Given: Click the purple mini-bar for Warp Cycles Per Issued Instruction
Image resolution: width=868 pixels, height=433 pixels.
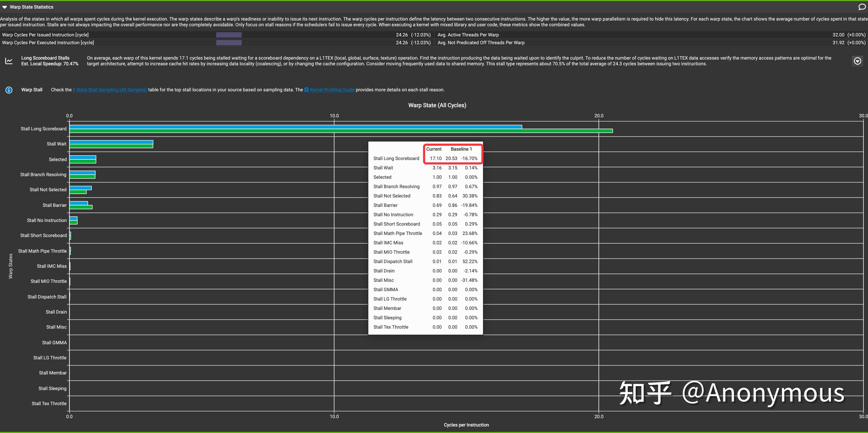Looking at the screenshot, I should (x=229, y=35).
